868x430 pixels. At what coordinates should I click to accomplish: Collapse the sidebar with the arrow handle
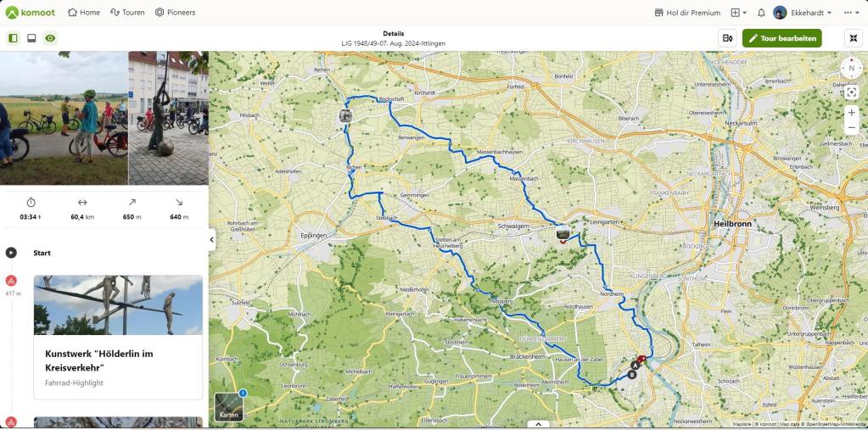pos(212,240)
